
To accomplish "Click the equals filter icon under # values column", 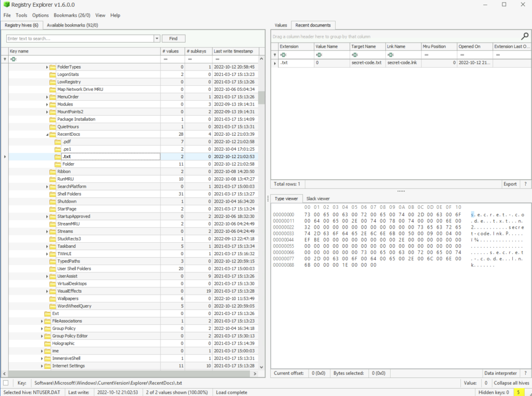I will coord(166,59).
